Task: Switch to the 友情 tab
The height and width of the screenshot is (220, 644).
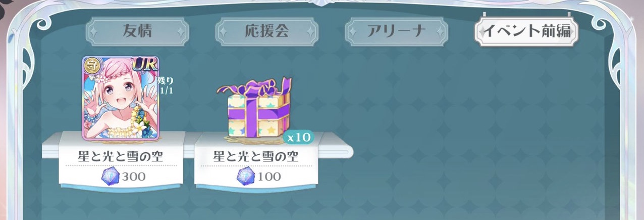Action: click(x=138, y=31)
